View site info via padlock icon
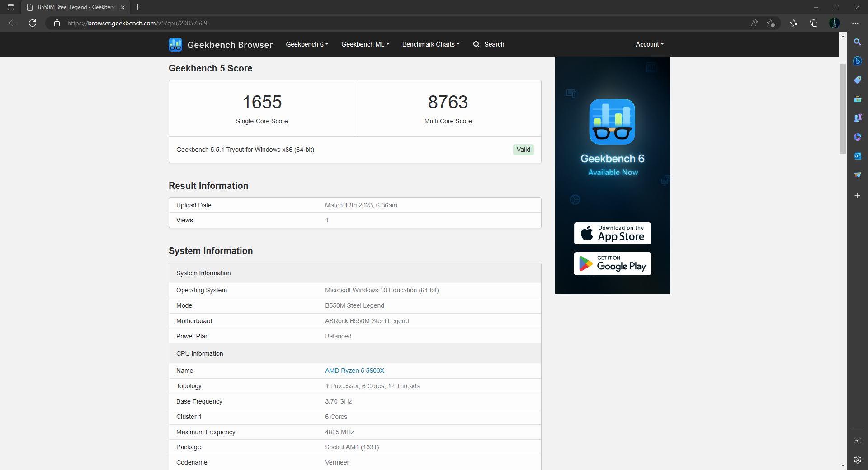The width and height of the screenshot is (868, 470). coord(57,23)
